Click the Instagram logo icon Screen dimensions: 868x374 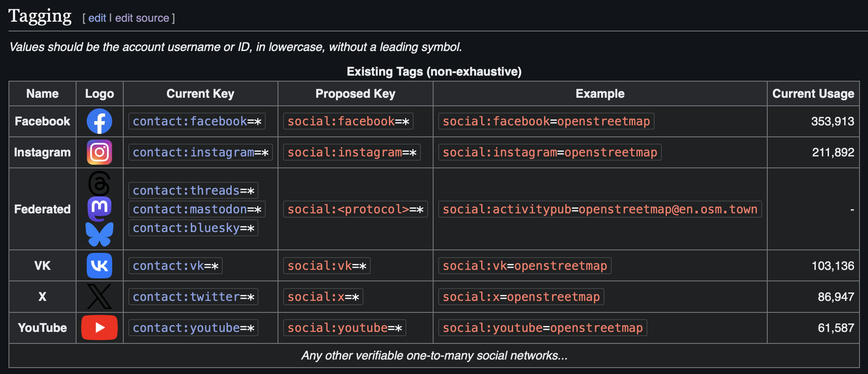pos(99,152)
